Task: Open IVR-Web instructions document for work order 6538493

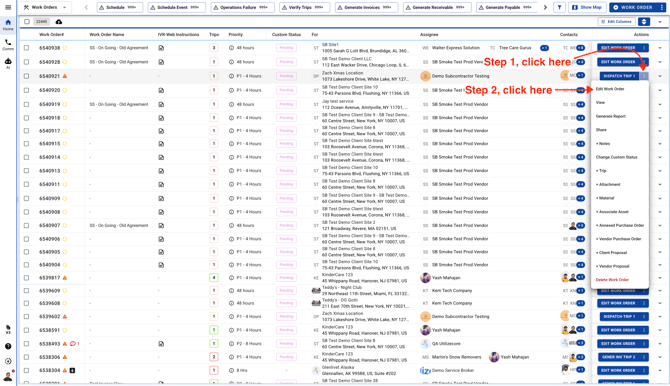Action: [161, 344]
